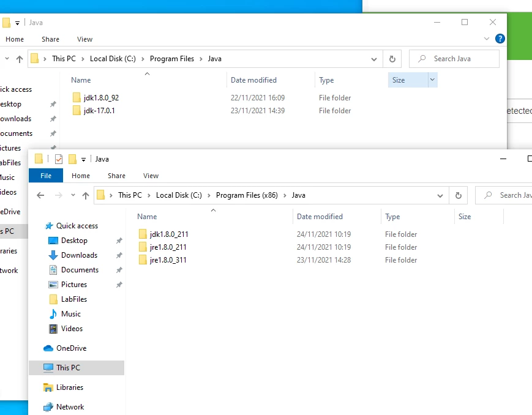Viewport: 532px width, 415px height.
Task: Expand breadcrumb chevron after Program Files (x86)
Action: pyautogui.click(x=285, y=195)
